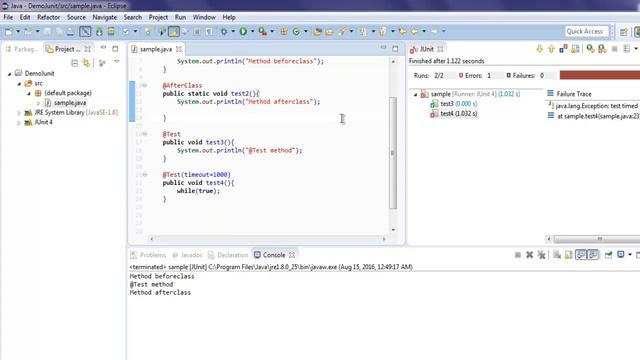Open the File menu
Viewport: 640px width, 360px height.
(8, 17)
